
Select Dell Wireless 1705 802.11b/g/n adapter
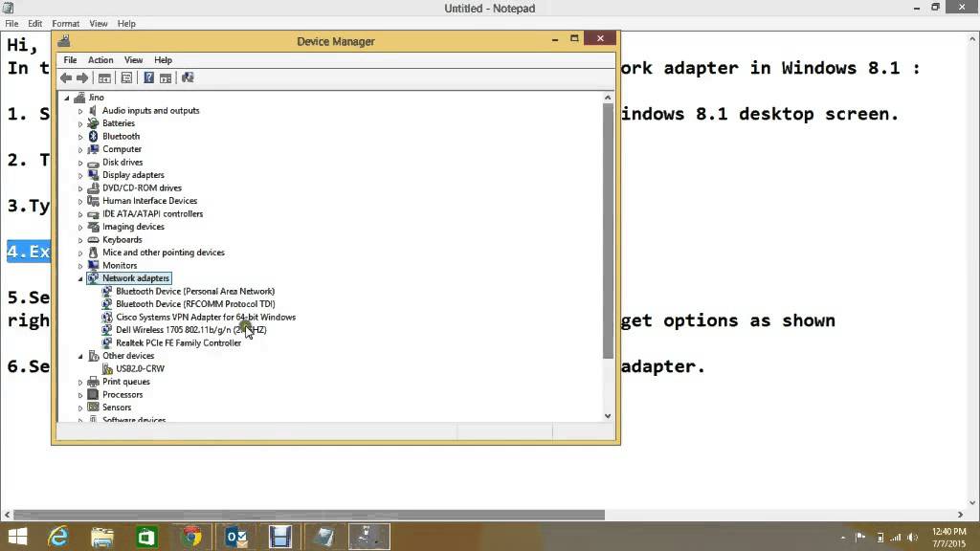(190, 330)
